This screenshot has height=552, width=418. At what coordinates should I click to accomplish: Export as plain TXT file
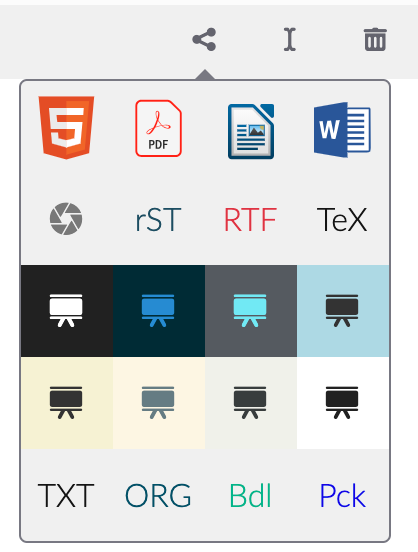(x=66, y=495)
